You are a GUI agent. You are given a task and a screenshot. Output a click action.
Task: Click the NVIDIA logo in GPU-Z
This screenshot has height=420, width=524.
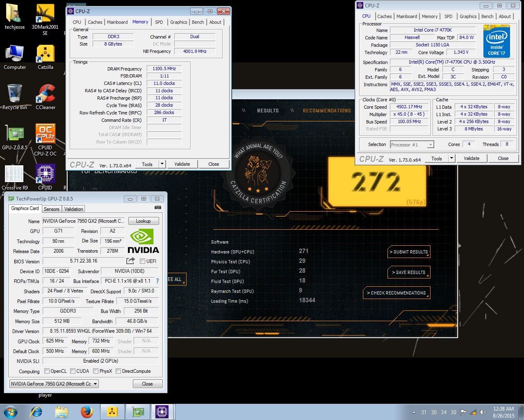pos(143,241)
